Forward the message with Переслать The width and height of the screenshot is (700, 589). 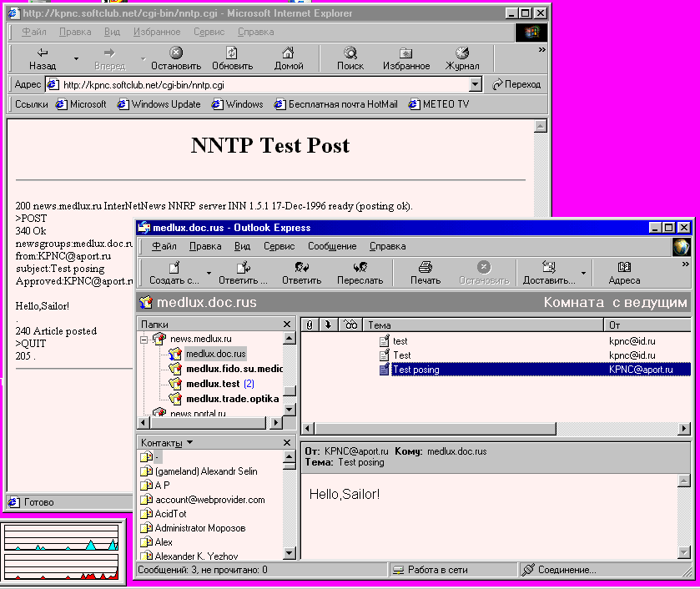pos(360,274)
